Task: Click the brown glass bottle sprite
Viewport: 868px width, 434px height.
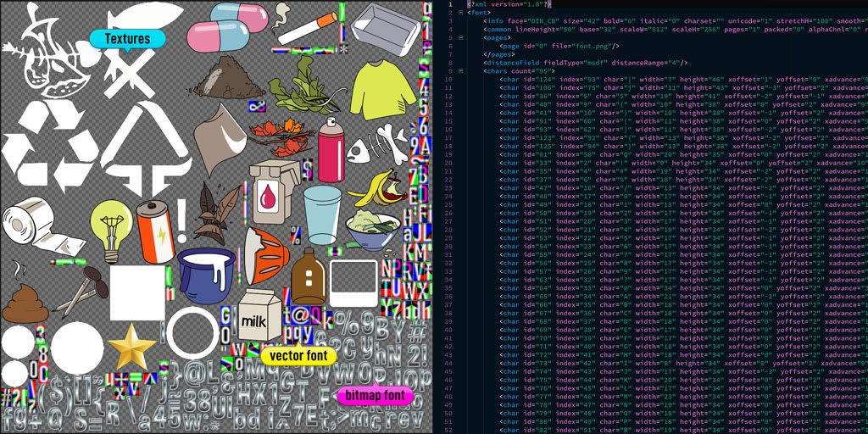Action: click(x=309, y=276)
